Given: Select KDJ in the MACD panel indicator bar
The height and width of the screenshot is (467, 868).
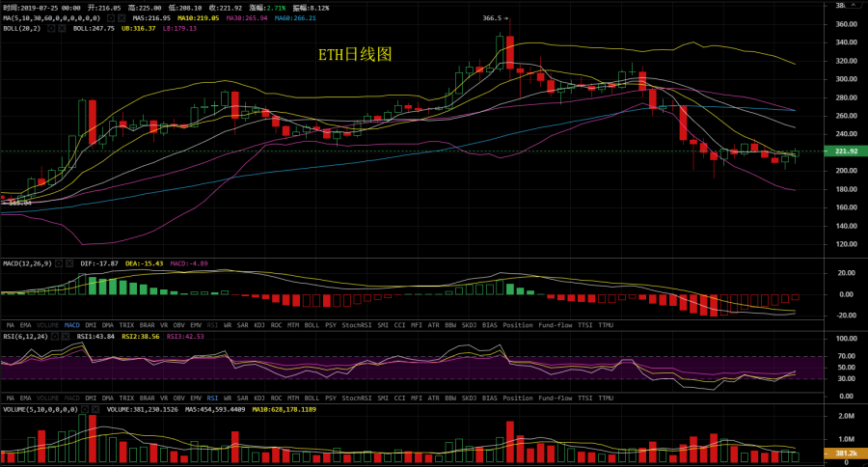Looking at the screenshot, I should click(x=258, y=325).
